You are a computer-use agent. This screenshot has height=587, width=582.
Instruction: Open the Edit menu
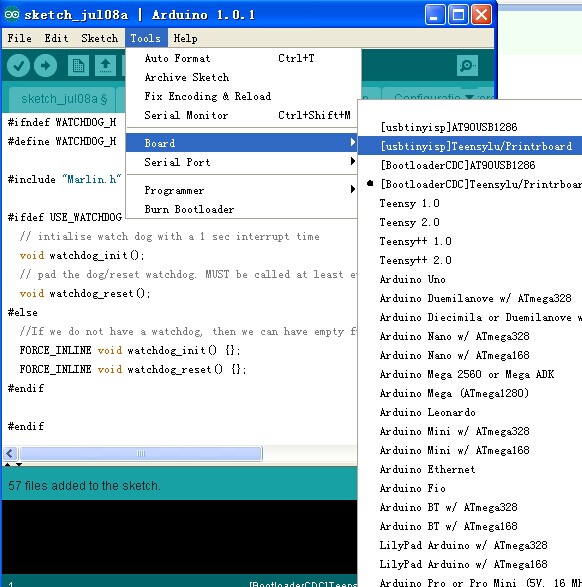point(56,38)
